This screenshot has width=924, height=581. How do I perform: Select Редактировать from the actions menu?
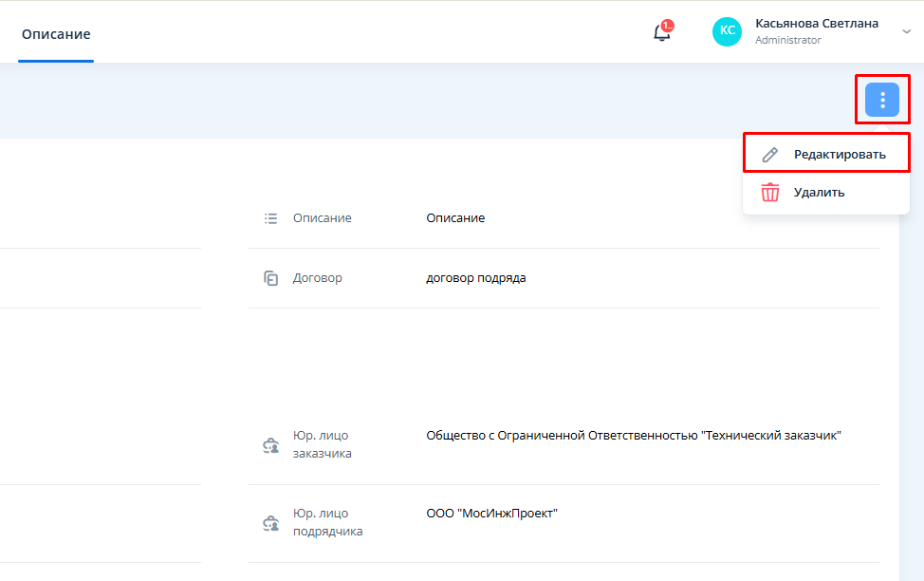[840, 154]
